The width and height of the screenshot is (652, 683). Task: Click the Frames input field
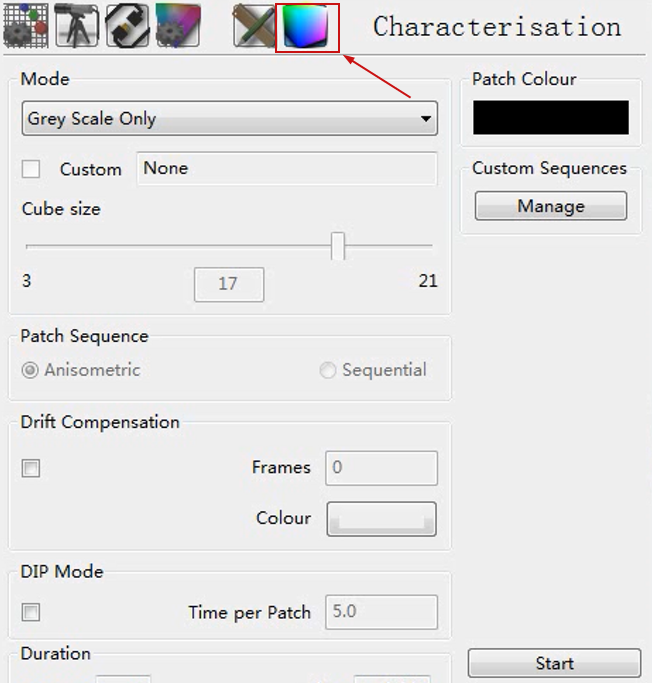tap(382, 468)
